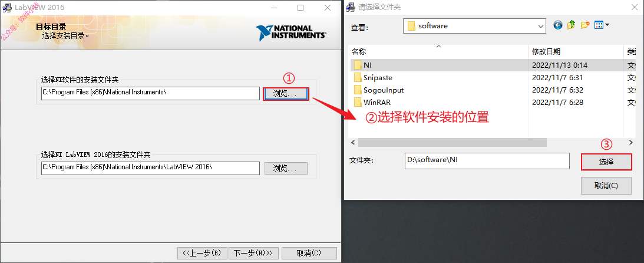Browse for NI software install folder

point(285,94)
